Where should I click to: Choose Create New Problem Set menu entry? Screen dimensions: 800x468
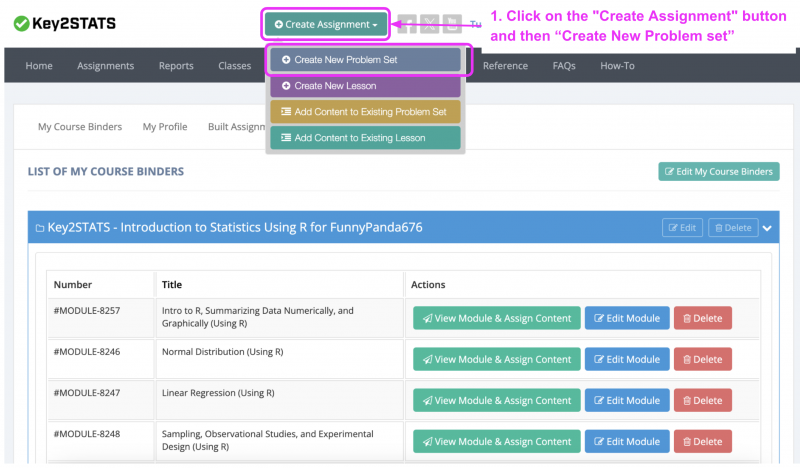tap(365, 60)
